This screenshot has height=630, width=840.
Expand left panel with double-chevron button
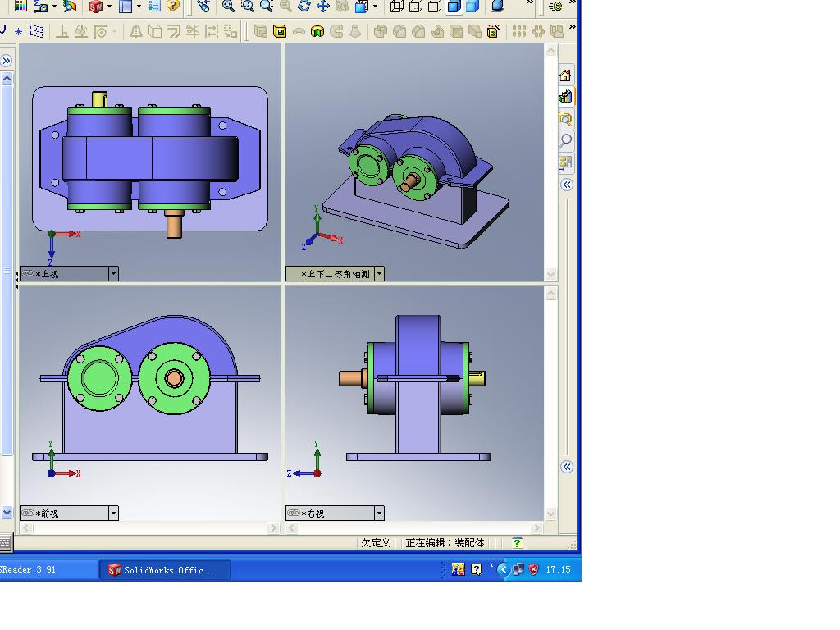pos(7,61)
